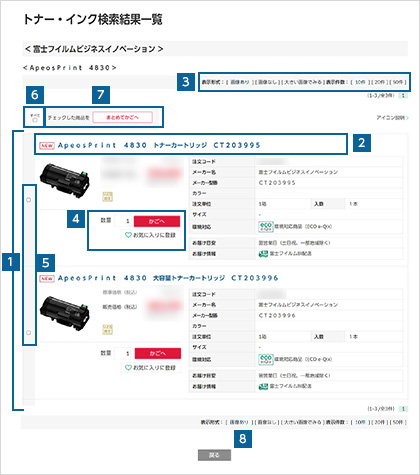This screenshot has width=420, height=475.
Task: Show 10件 per page from the bottom options
Action: coord(360,422)
